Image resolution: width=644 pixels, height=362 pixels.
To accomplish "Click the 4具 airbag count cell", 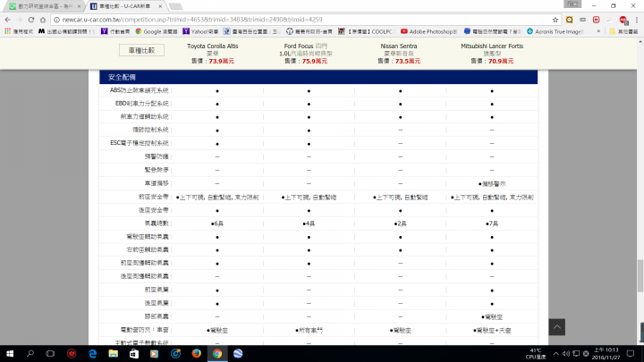I will 309,223.
